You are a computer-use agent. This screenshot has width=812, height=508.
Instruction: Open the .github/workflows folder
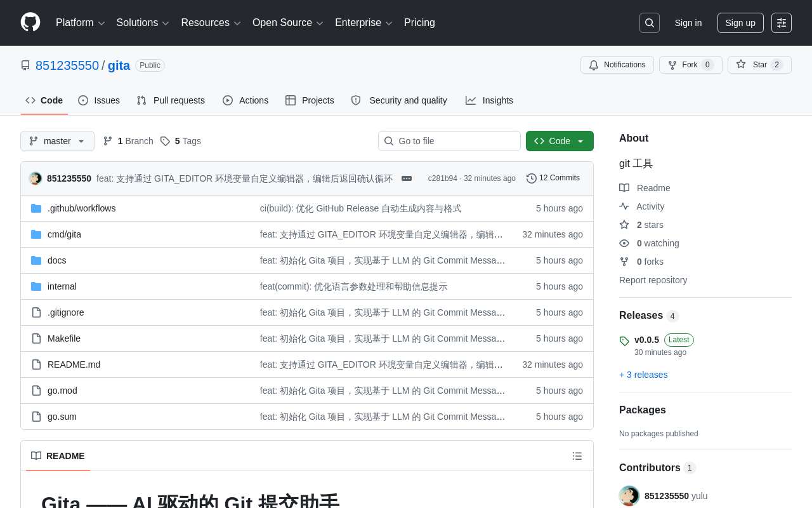tap(82, 208)
